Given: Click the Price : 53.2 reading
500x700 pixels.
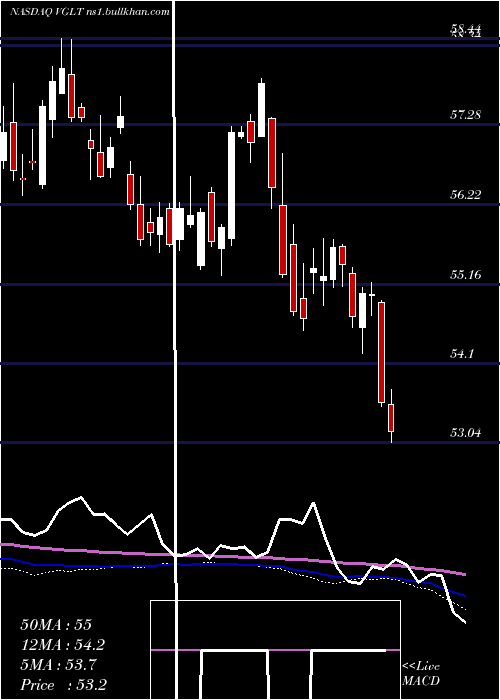Looking at the screenshot, I should click(63, 685).
